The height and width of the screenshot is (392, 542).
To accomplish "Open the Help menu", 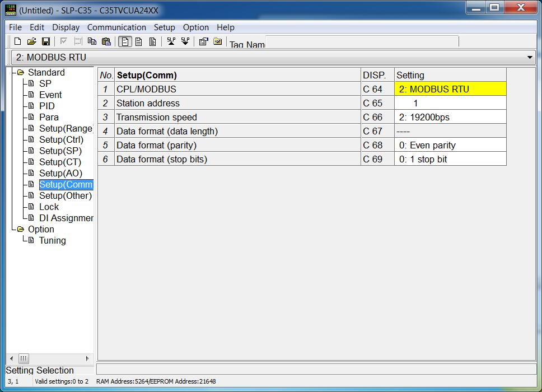I will tap(226, 27).
